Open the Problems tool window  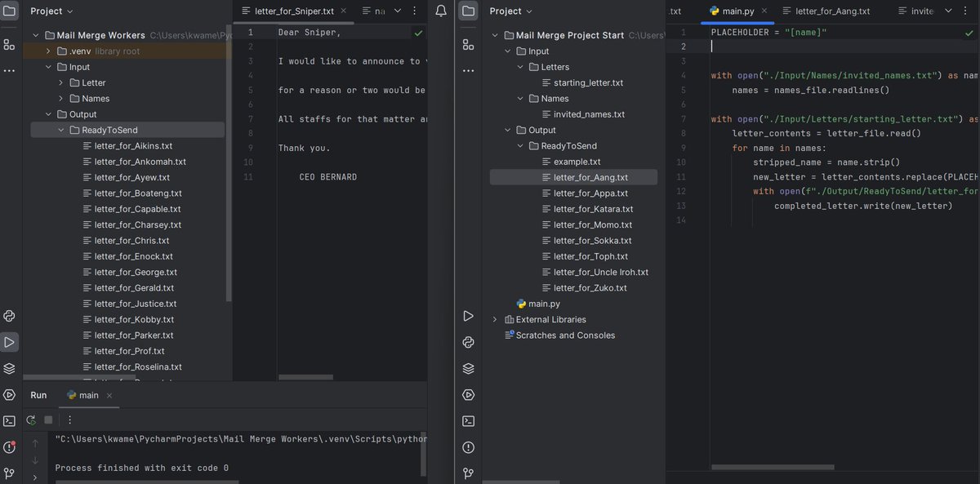[9, 447]
